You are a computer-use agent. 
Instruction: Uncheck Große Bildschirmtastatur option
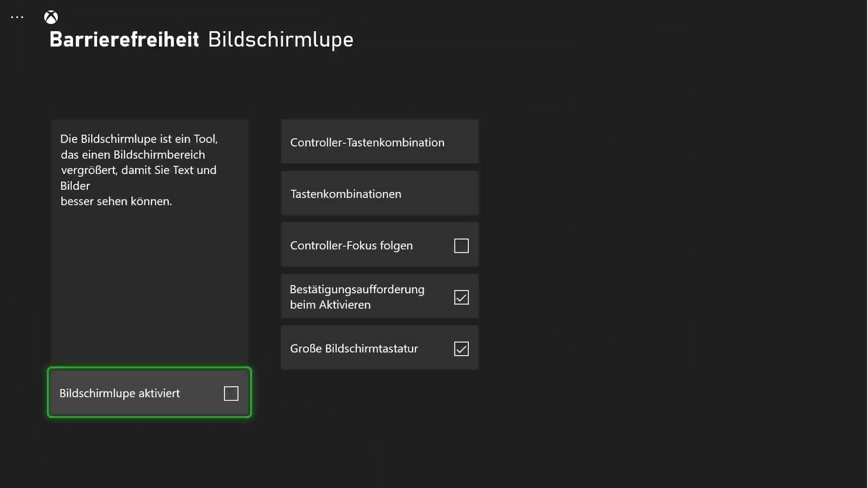point(461,349)
